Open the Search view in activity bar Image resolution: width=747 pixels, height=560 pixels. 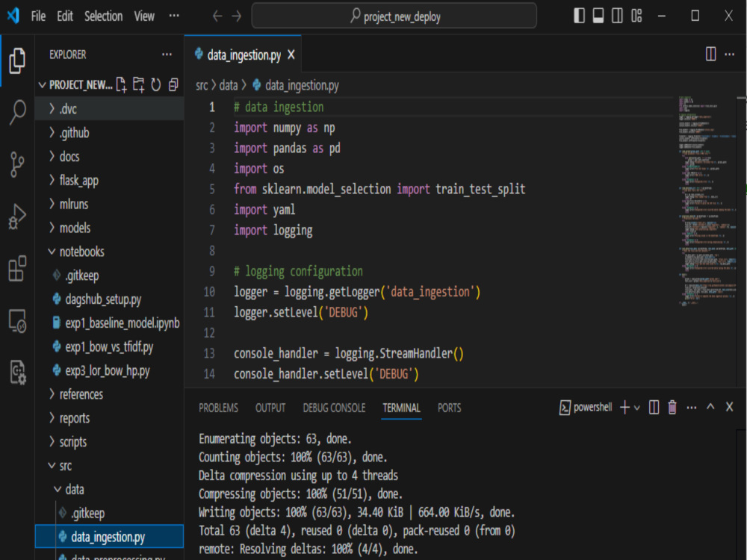(x=17, y=113)
